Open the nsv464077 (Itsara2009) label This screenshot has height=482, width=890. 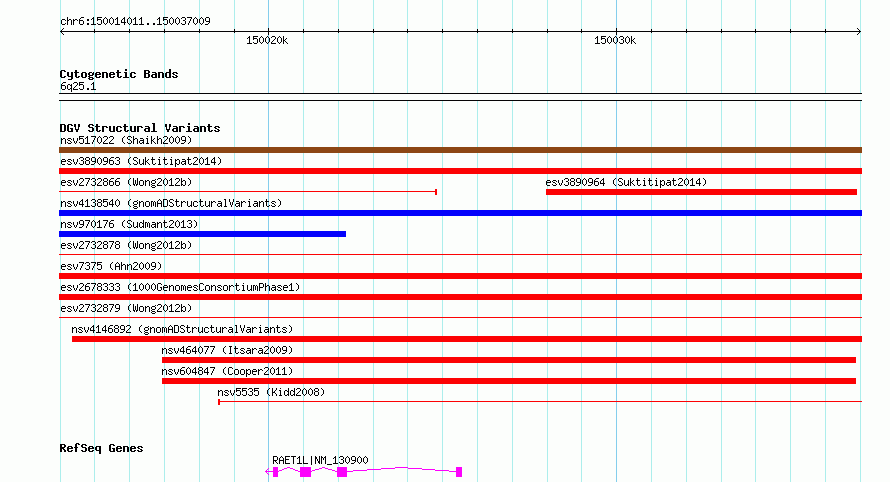click(x=227, y=350)
